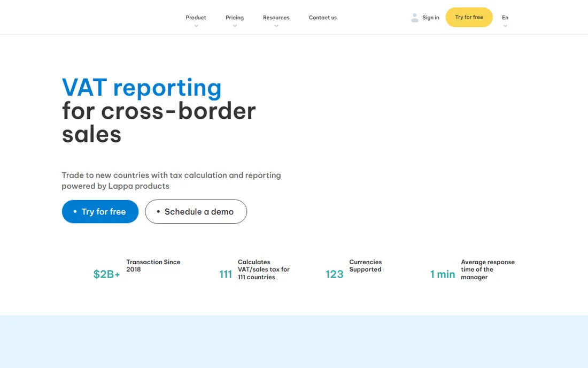Screen dimensions: 588x368
Task: Open the Pricing menu
Action: click(x=234, y=18)
